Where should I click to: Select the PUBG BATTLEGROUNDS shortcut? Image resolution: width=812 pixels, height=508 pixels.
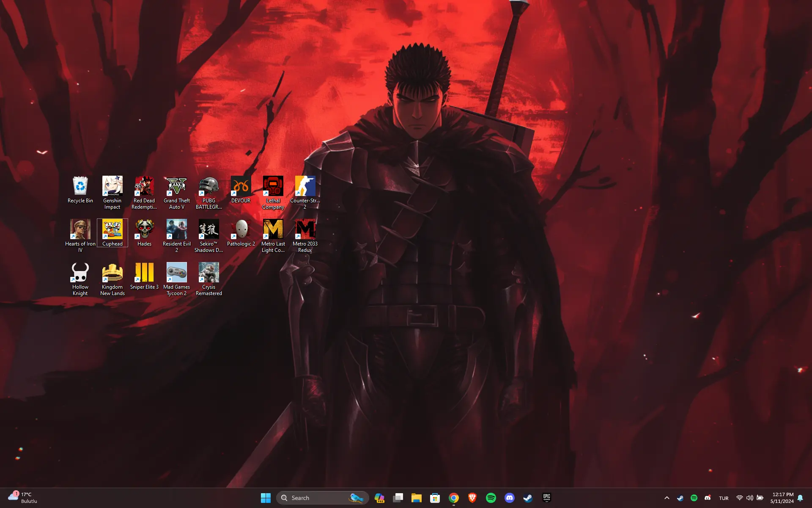tap(209, 193)
